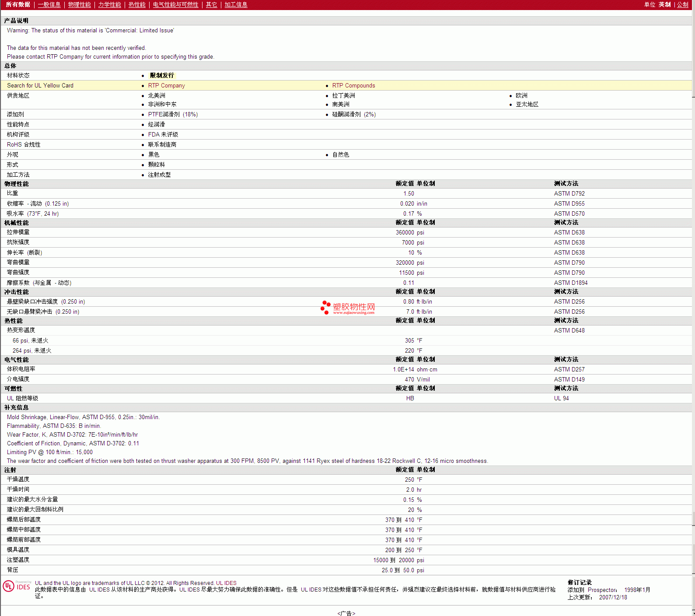
Task: Select 英制 units
Action: (x=665, y=5)
